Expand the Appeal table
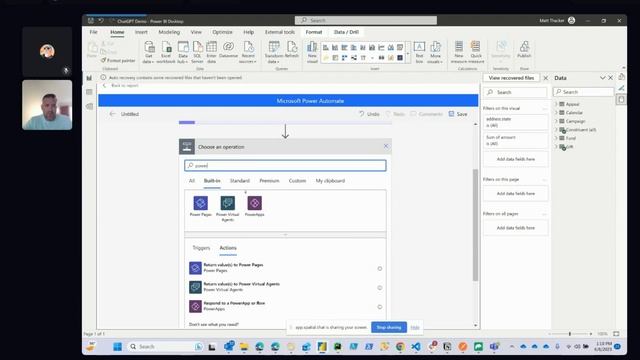The height and width of the screenshot is (360, 640). [x=556, y=104]
